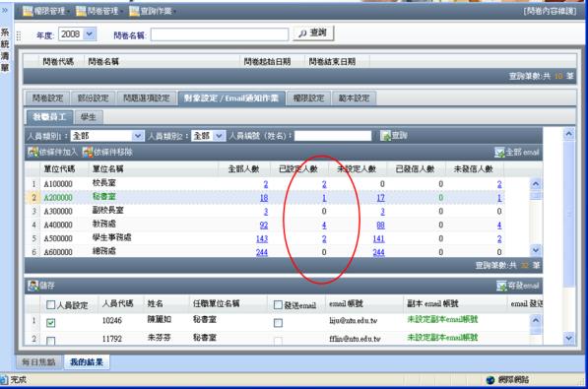Toggle the 發送email header checkbox

pyautogui.click(x=278, y=304)
